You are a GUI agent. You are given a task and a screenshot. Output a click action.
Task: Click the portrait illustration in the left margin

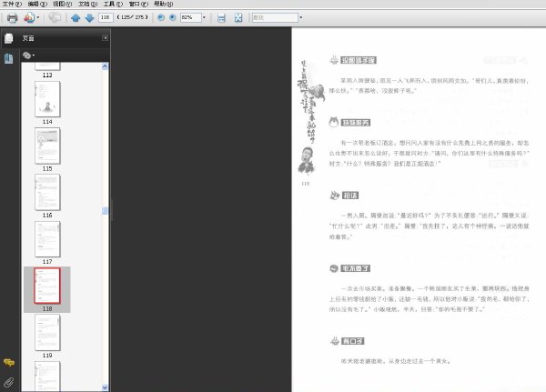click(x=307, y=160)
